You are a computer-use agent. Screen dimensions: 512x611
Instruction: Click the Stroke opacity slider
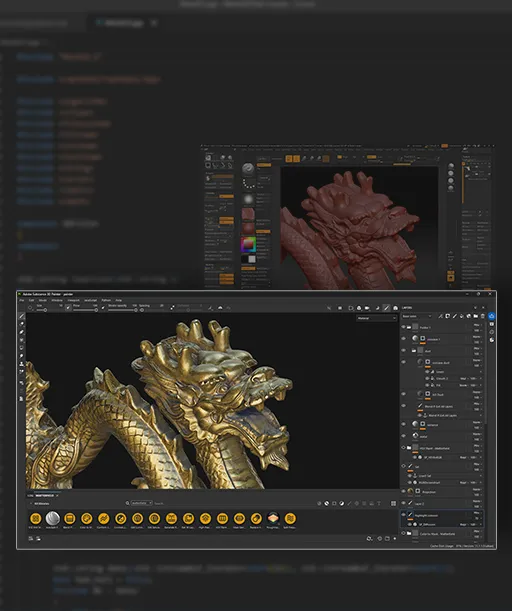[122, 310]
